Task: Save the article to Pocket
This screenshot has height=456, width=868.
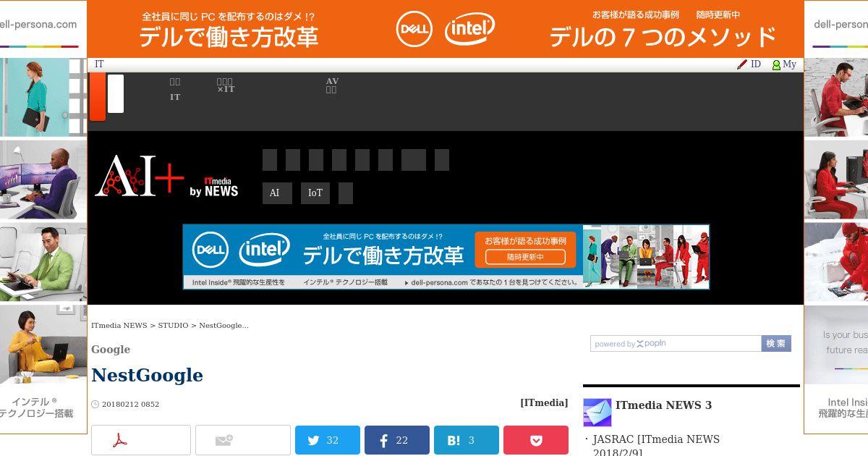Action: pyautogui.click(x=536, y=440)
